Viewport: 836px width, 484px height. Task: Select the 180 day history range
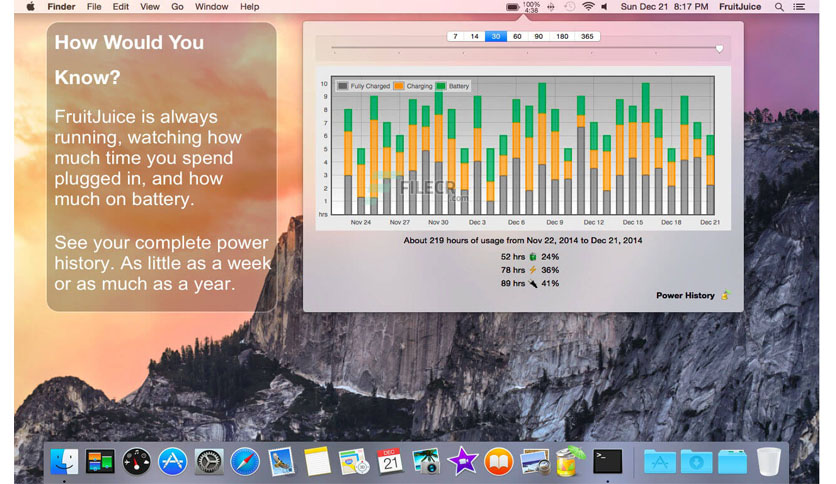click(x=562, y=36)
